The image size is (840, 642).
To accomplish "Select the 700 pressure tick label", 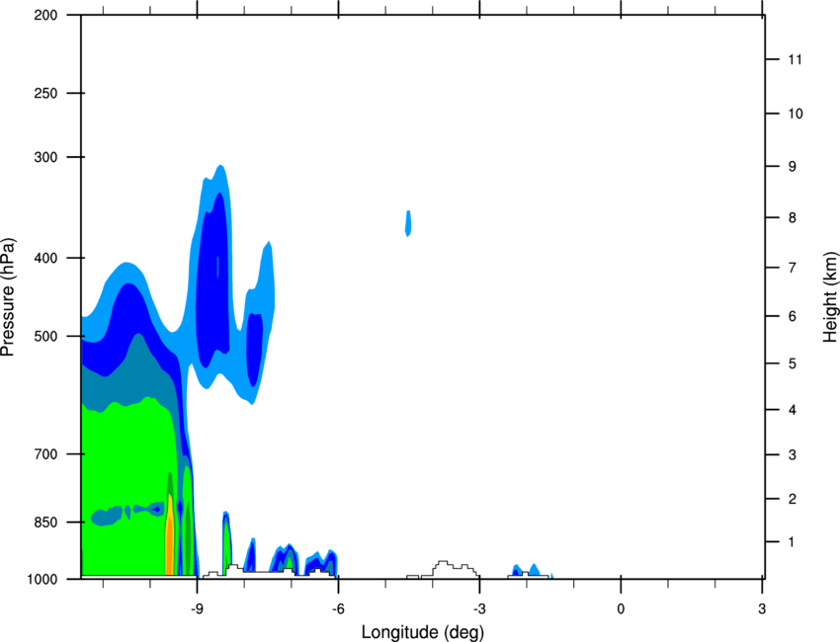I will pyautogui.click(x=45, y=454).
